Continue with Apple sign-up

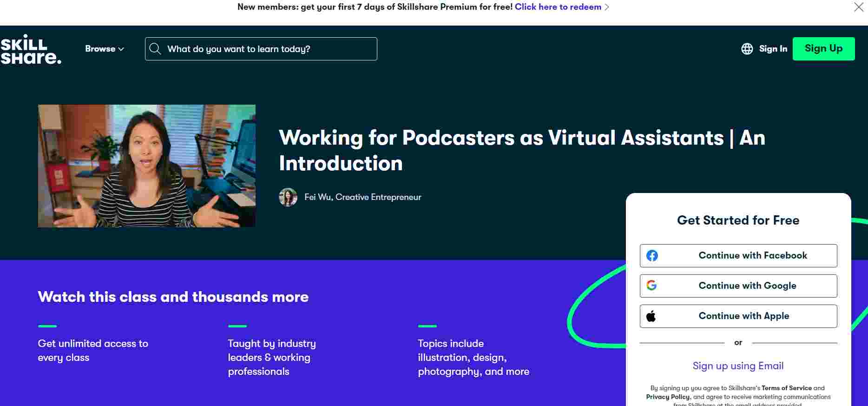(738, 316)
